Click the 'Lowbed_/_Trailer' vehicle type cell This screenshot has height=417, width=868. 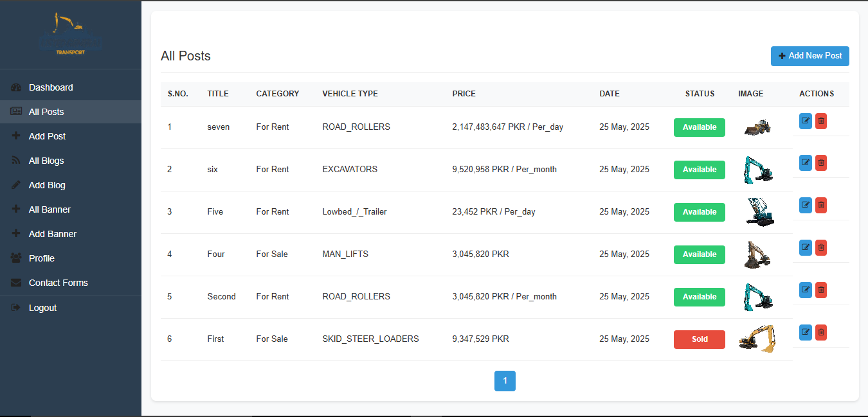point(354,211)
